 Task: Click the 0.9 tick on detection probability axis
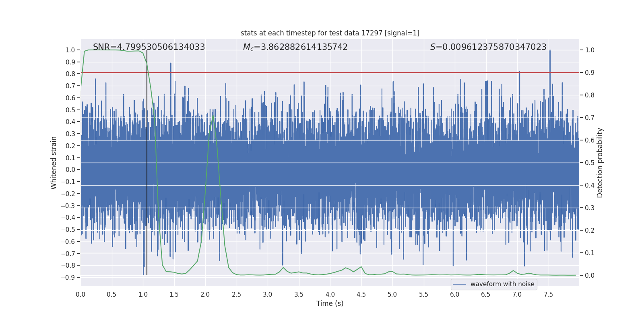tap(590, 73)
